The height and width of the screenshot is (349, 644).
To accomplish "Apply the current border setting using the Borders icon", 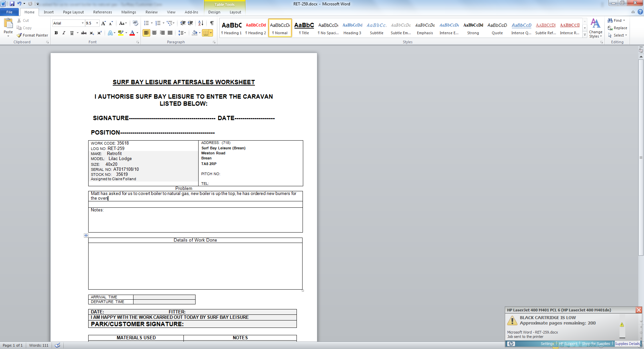I will [206, 33].
